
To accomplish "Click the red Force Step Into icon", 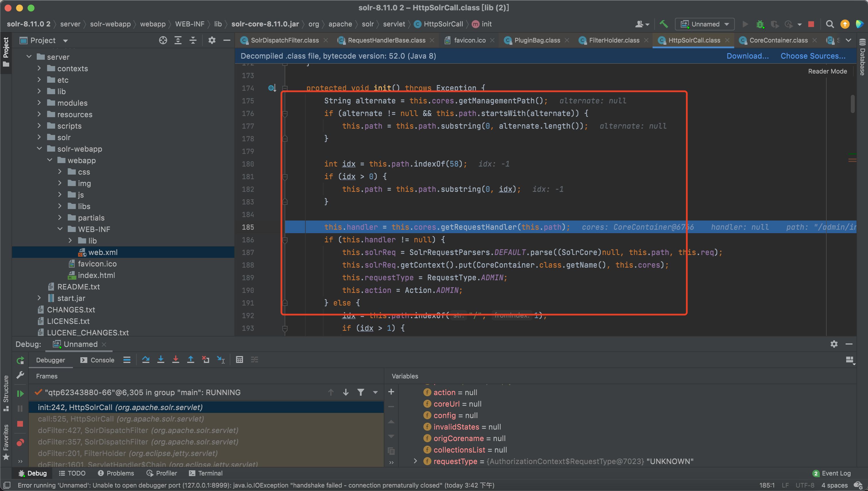I will 176,360.
